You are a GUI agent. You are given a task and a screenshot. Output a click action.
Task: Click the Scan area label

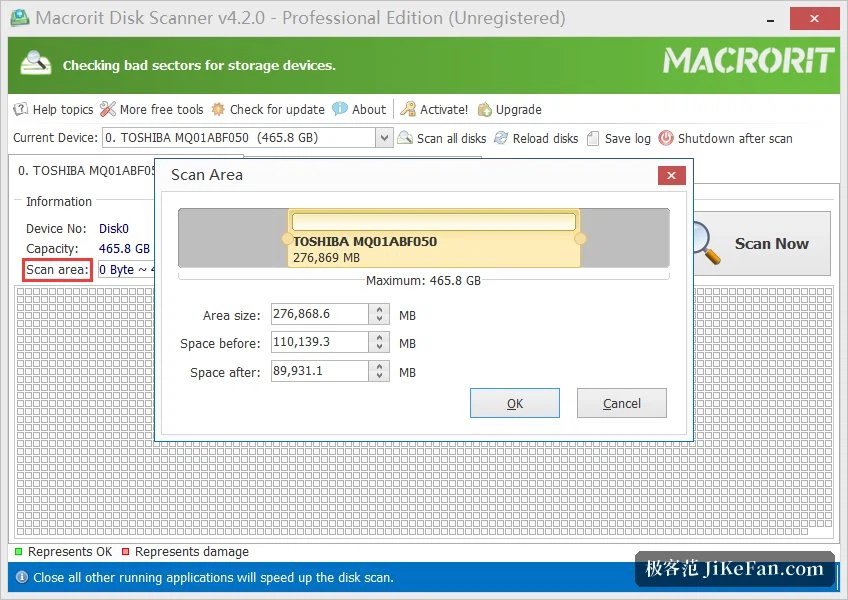click(x=57, y=269)
